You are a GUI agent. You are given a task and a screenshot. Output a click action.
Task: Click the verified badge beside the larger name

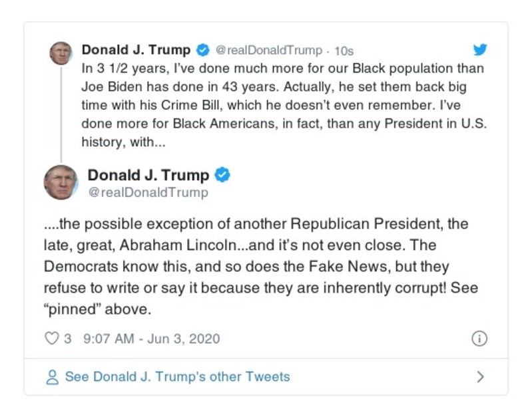[222, 176]
